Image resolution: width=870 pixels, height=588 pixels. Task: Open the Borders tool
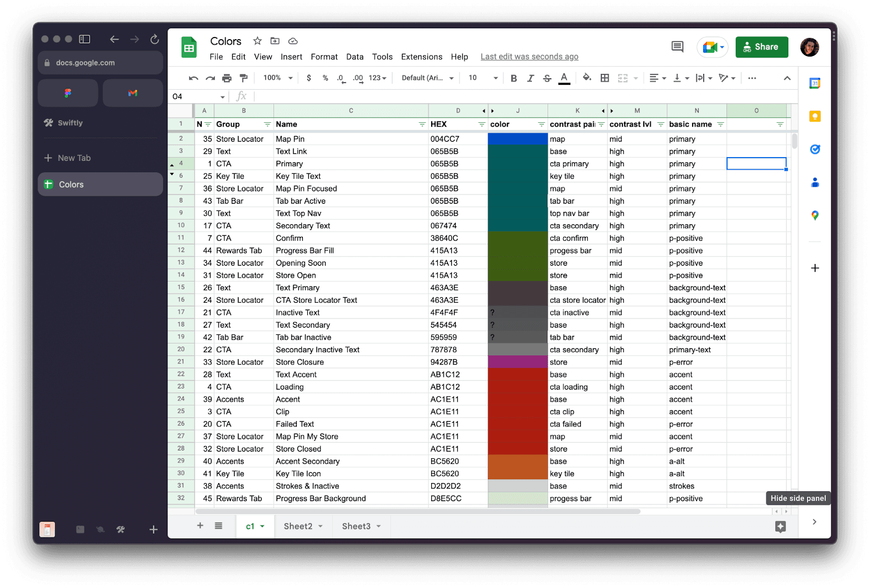(x=605, y=78)
